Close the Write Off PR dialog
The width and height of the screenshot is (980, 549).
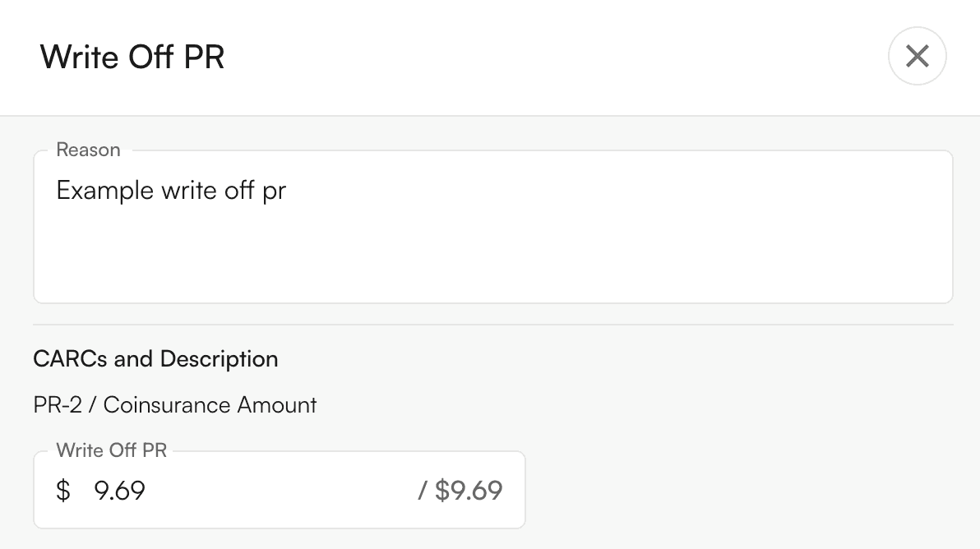click(917, 57)
